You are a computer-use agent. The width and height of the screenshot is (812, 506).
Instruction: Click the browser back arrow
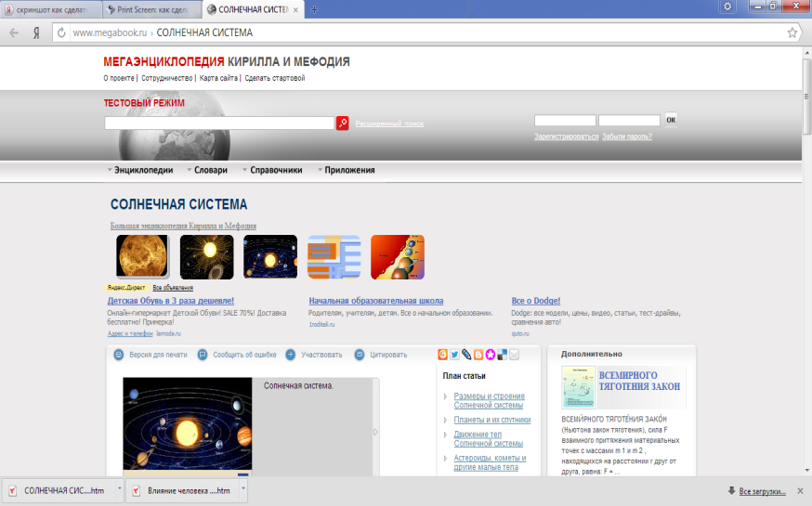click(14, 32)
